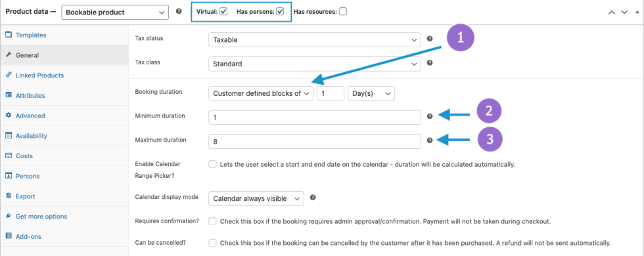This screenshot has width=644, height=256.
Task: Click the Maximum duration input field
Action: 315,142
